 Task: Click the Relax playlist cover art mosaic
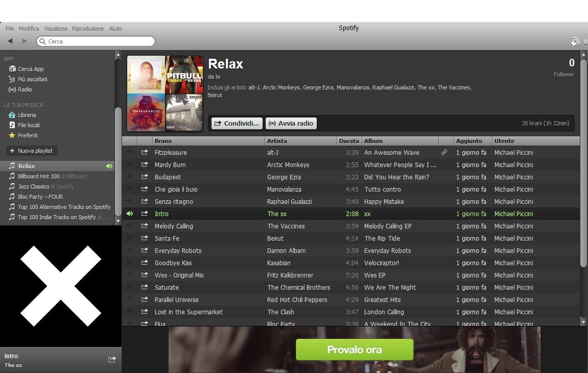[x=165, y=94]
